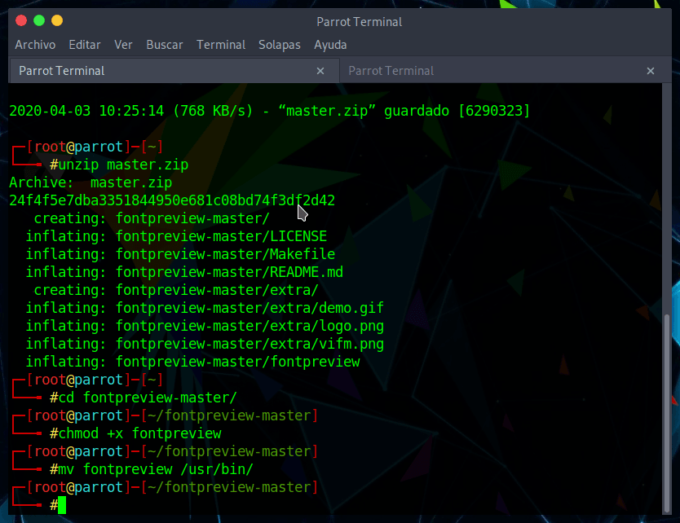The width and height of the screenshot is (680, 523).
Task: Click the window title Parrot Terminal
Action: [359, 22]
